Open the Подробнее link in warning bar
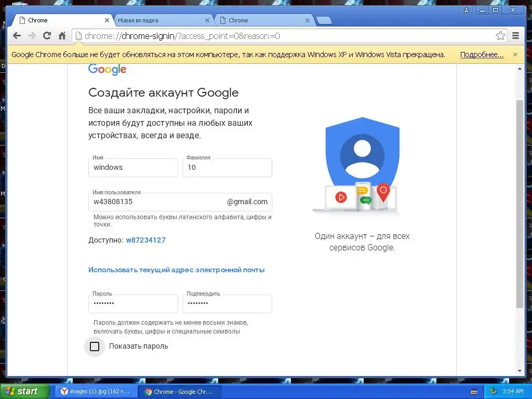The image size is (532, 399). click(482, 55)
